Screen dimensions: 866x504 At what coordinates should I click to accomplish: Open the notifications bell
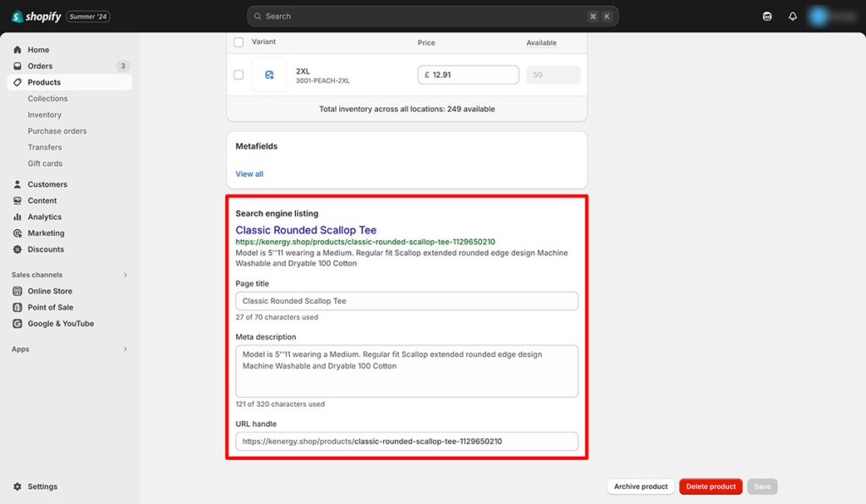(792, 15)
